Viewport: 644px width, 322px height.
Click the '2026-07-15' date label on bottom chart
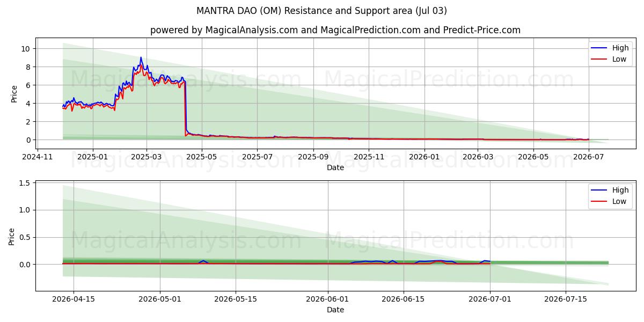pyautogui.click(x=565, y=299)
